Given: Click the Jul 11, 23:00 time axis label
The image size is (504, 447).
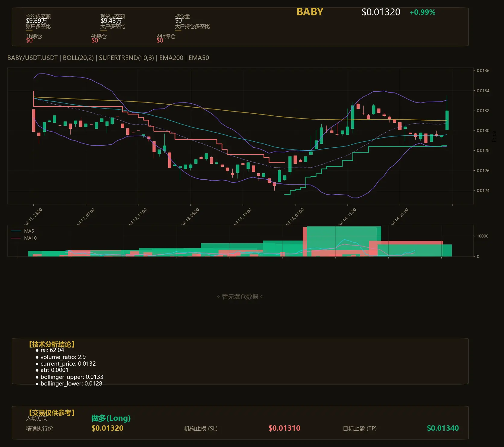Looking at the screenshot, I should pyautogui.click(x=33, y=217).
